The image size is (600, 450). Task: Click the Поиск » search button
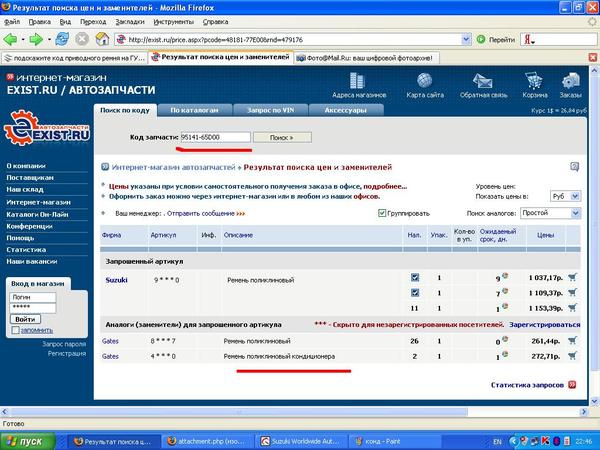coord(282,137)
